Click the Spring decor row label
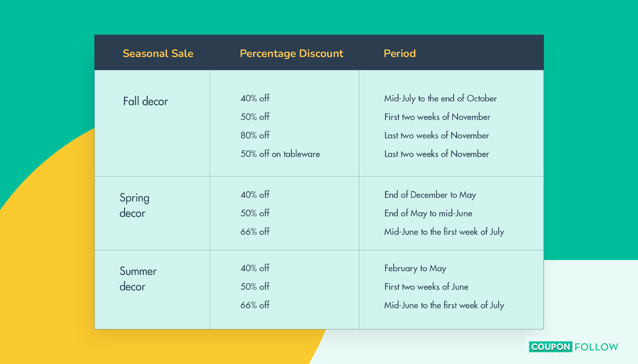The image size is (638, 364). pyautogui.click(x=134, y=205)
